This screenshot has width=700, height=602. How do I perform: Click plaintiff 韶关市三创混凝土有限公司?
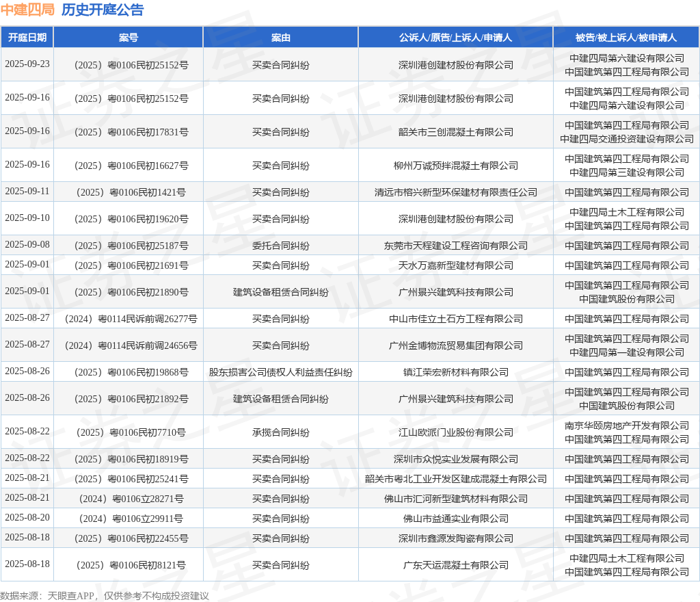click(x=456, y=132)
